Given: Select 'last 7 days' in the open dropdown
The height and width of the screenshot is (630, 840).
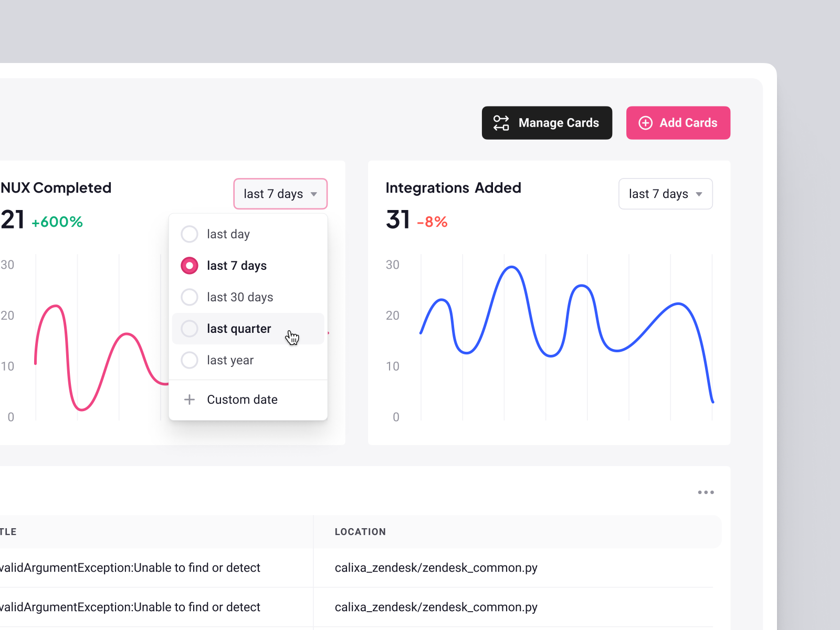Looking at the screenshot, I should tap(236, 265).
